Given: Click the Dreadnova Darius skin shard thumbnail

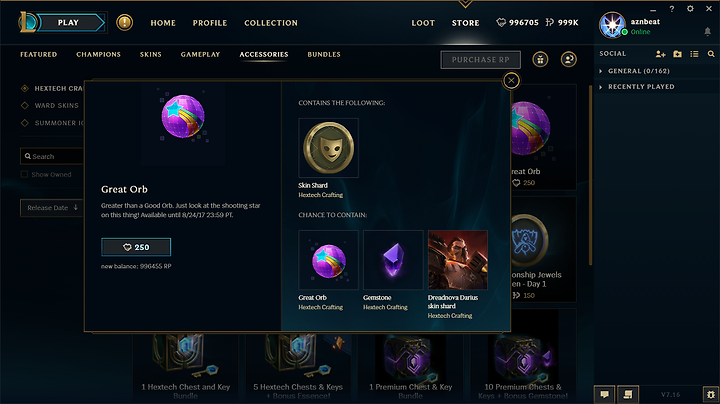Looking at the screenshot, I should [x=458, y=260].
